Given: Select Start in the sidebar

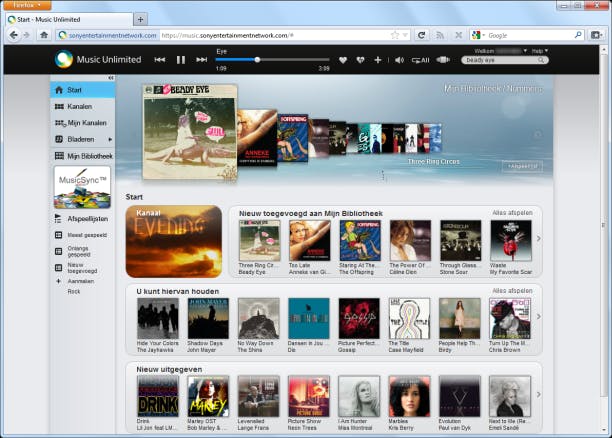Looking at the screenshot, I should pos(83,90).
